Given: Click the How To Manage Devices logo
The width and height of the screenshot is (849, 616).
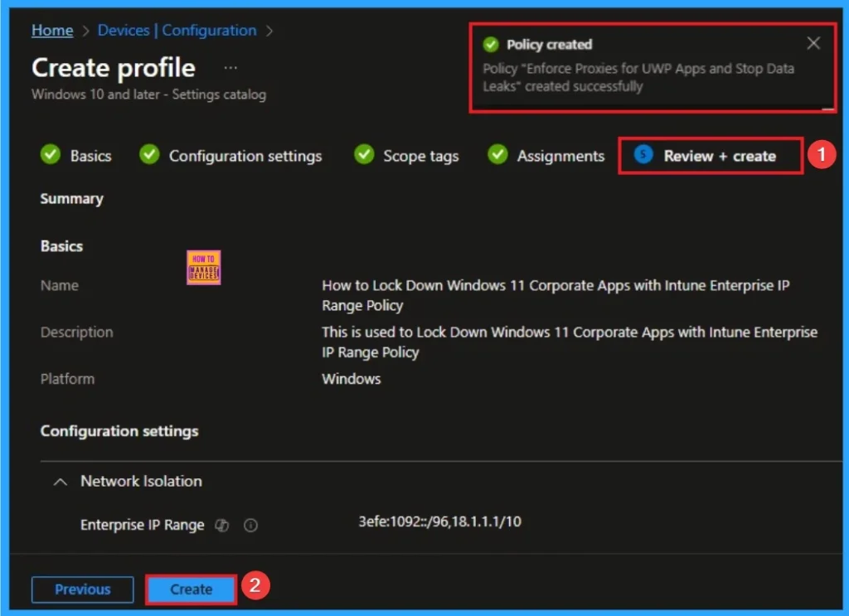Looking at the screenshot, I should pos(204,267).
